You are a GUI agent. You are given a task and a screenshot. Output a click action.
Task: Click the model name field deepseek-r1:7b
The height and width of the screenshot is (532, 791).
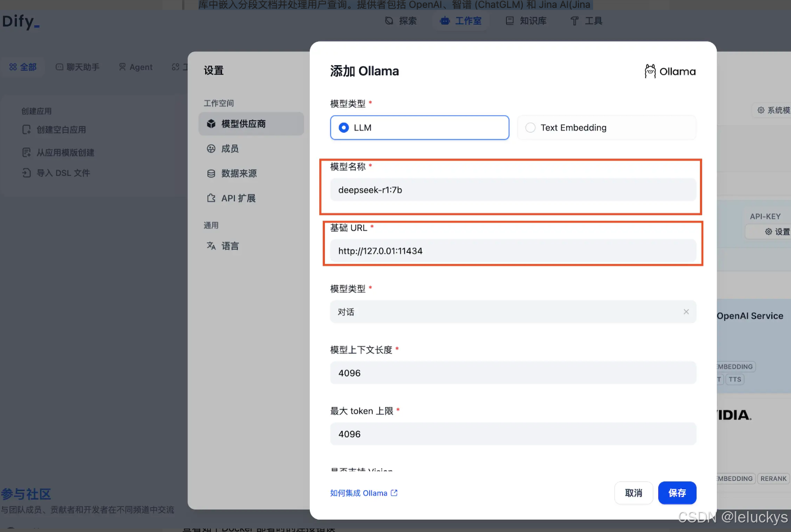(513, 190)
